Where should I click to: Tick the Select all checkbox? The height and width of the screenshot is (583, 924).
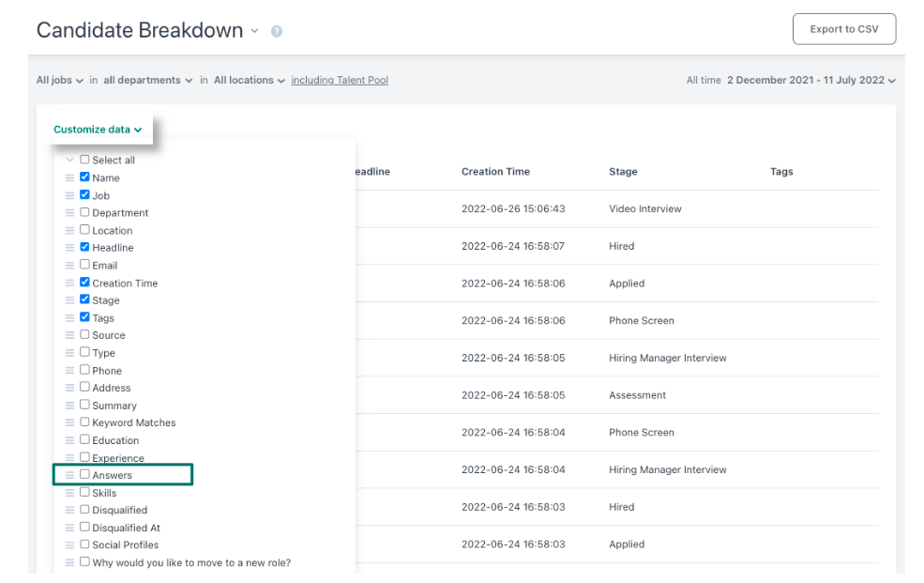(x=84, y=160)
